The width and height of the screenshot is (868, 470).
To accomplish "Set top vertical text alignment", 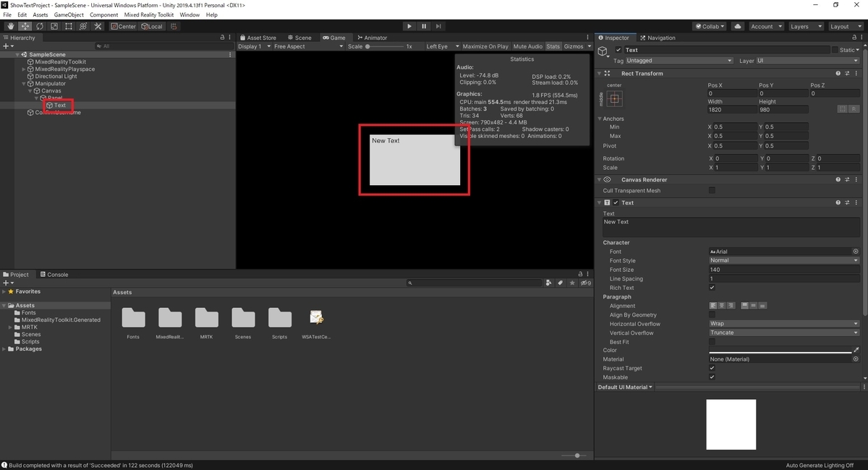I will point(745,306).
